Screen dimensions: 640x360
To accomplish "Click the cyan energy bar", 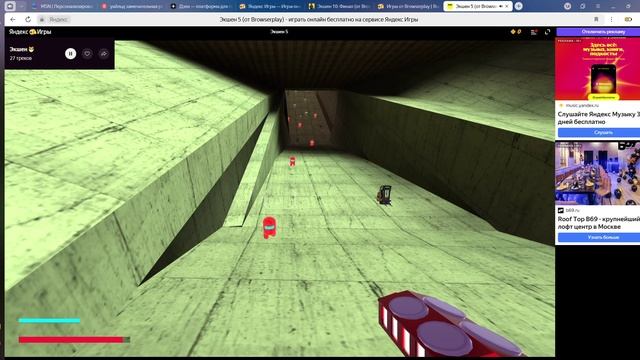I will [x=49, y=320].
